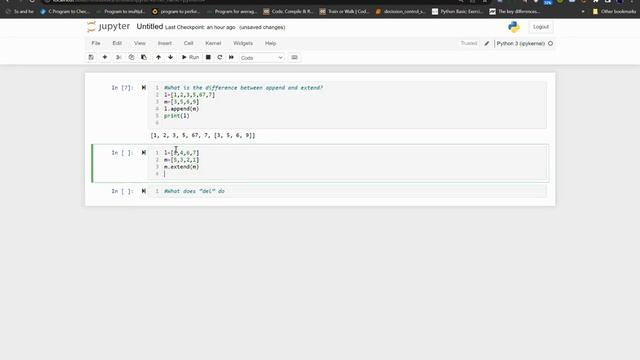Viewport: 640px width, 360px height.
Task: Open the C Program bookmark
Action: pos(64,11)
